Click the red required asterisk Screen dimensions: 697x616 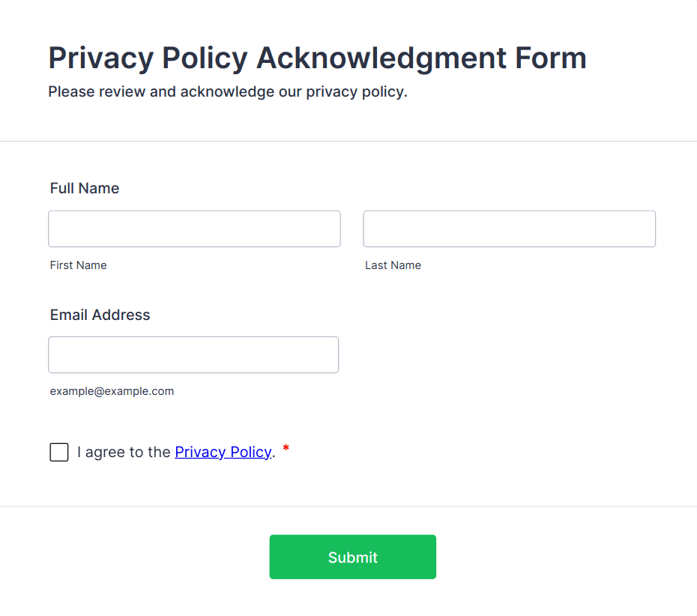click(286, 450)
